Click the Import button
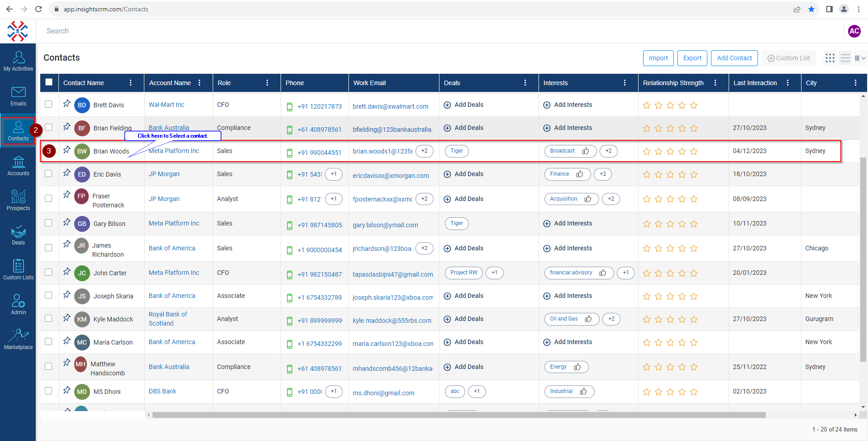Screen dimensions: 868x441 tap(658, 58)
